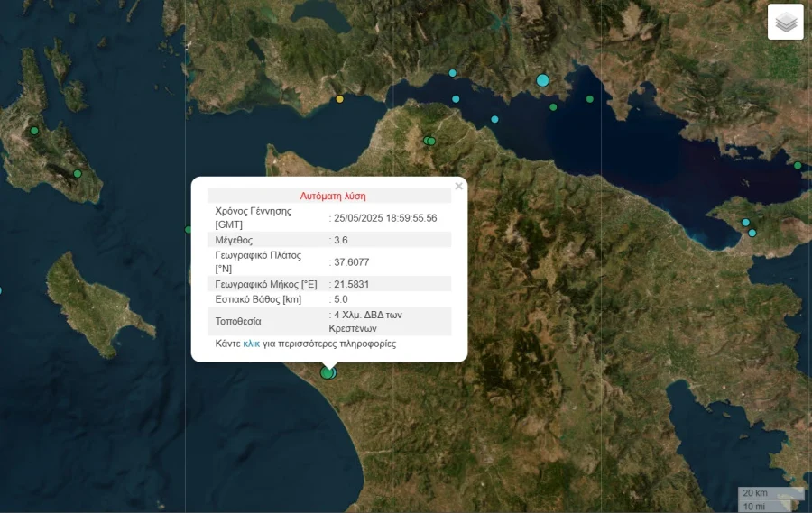Select the green marker under the popup pointer
The image size is (812, 513).
tap(327, 372)
